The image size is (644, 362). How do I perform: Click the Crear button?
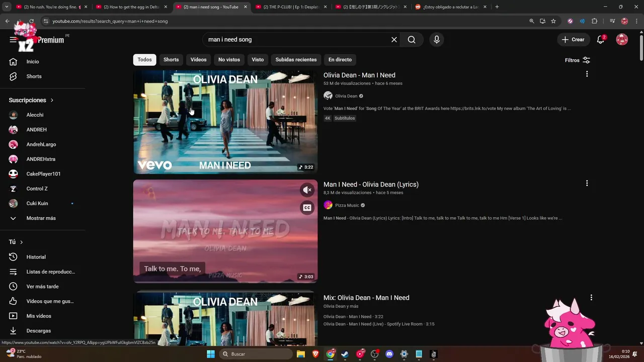[x=574, y=40]
